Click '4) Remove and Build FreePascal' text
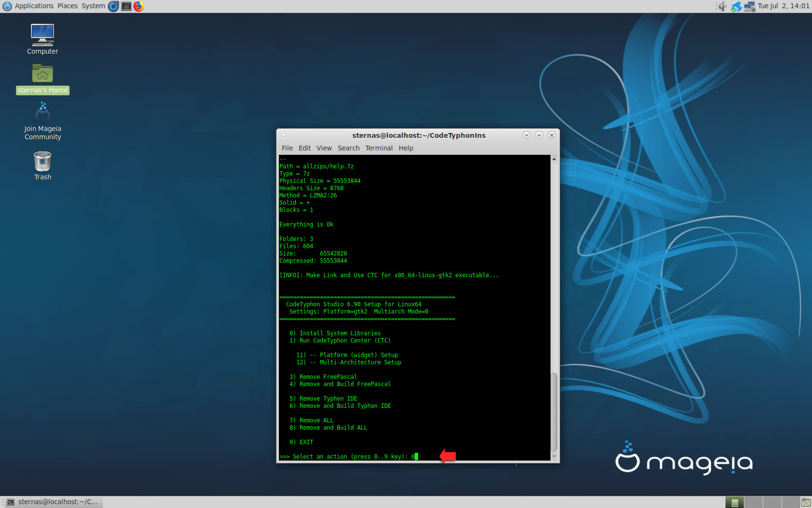The image size is (812, 508). coord(340,384)
